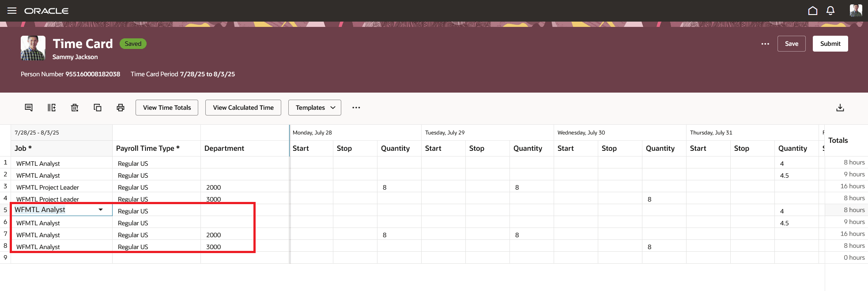Select row 4 WFMTL Project Leader cell
Screen dimensions: 868x291
click(x=62, y=199)
